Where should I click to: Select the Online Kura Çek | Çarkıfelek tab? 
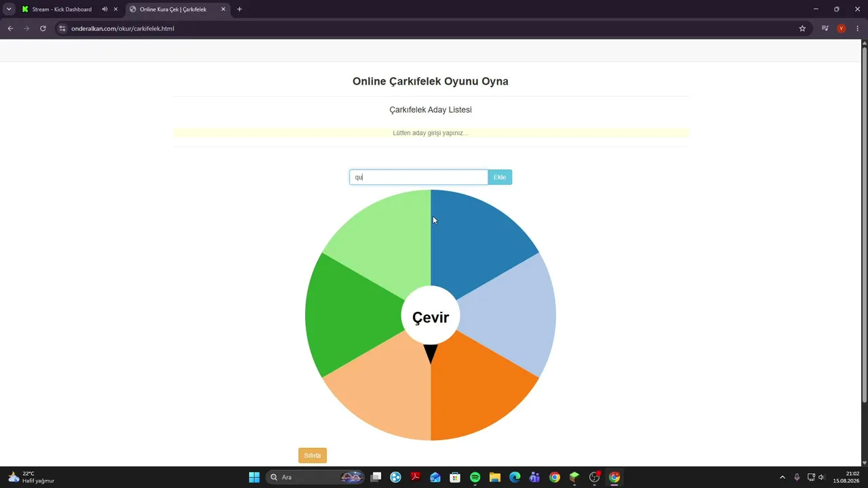(x=173, y=9)
